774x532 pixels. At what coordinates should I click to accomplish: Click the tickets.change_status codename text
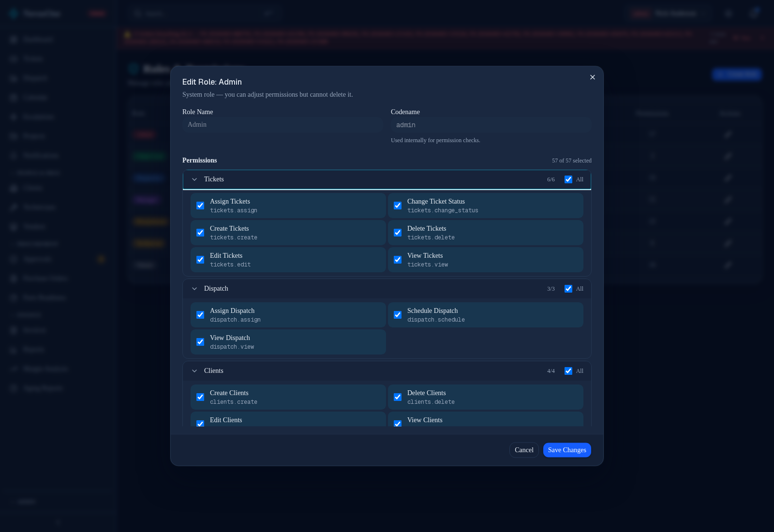443,211
